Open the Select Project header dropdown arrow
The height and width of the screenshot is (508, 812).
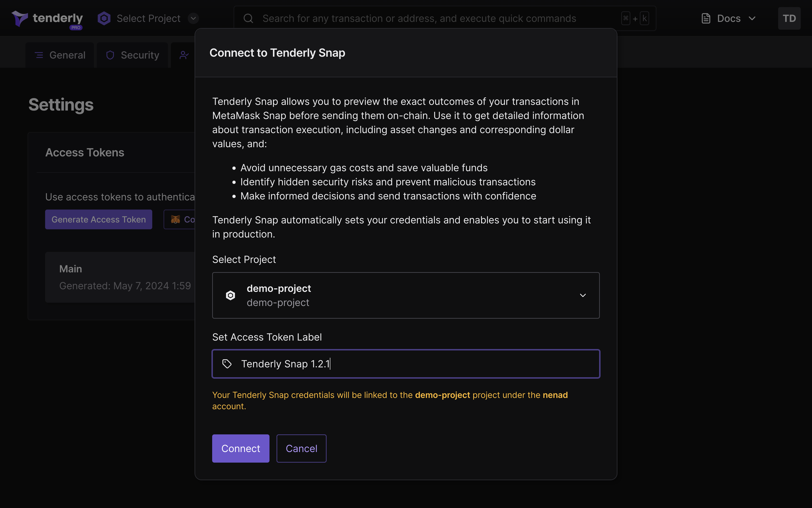193,19
